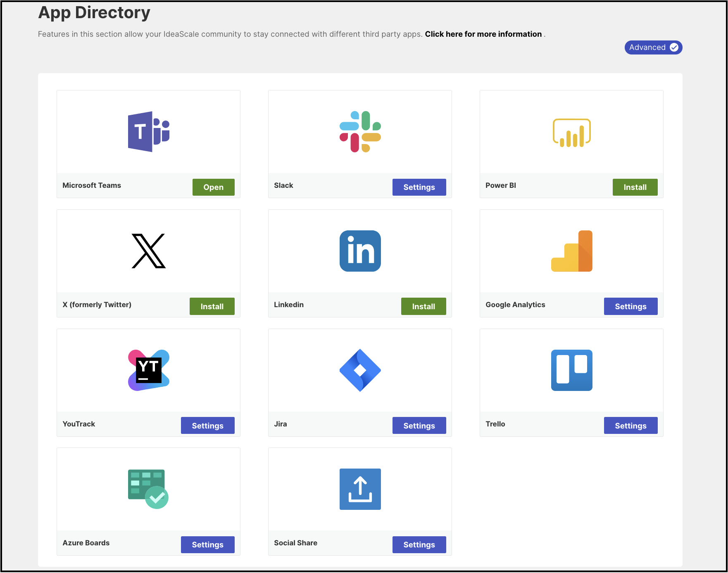This screenshot has width=728, height=573.
Task: Click the 'Microsoft Teams' label
Action: coord(92,185)
